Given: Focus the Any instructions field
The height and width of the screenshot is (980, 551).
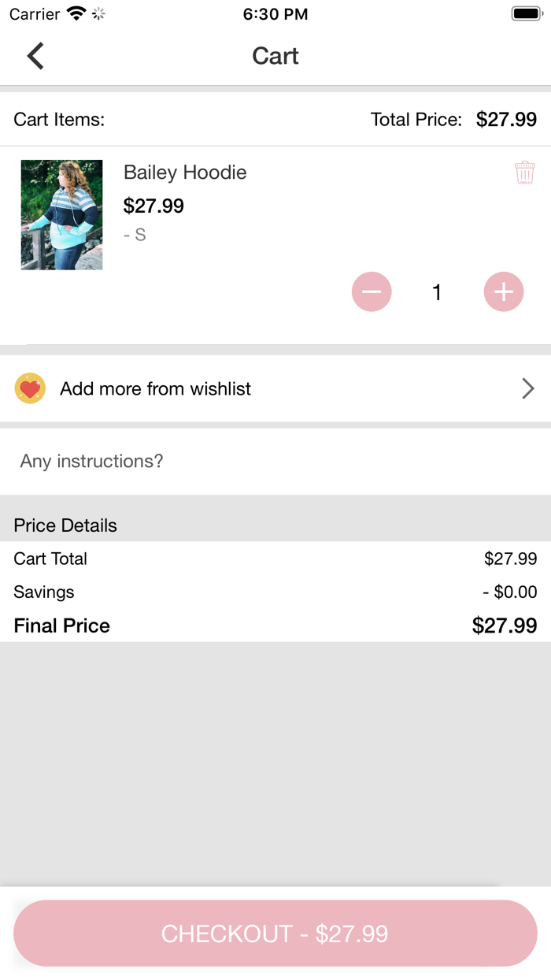Looking at the screenshot, I should 275,461.
